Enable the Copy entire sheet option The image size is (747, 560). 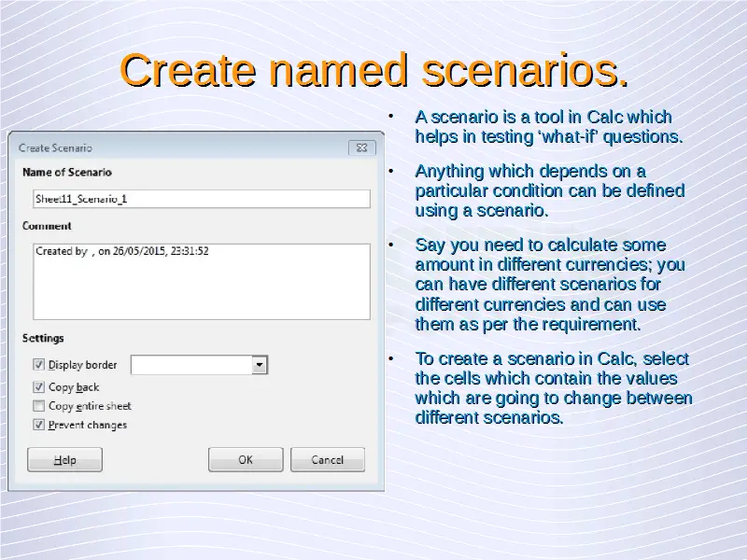pyautogui.click(x=39, y=406)
